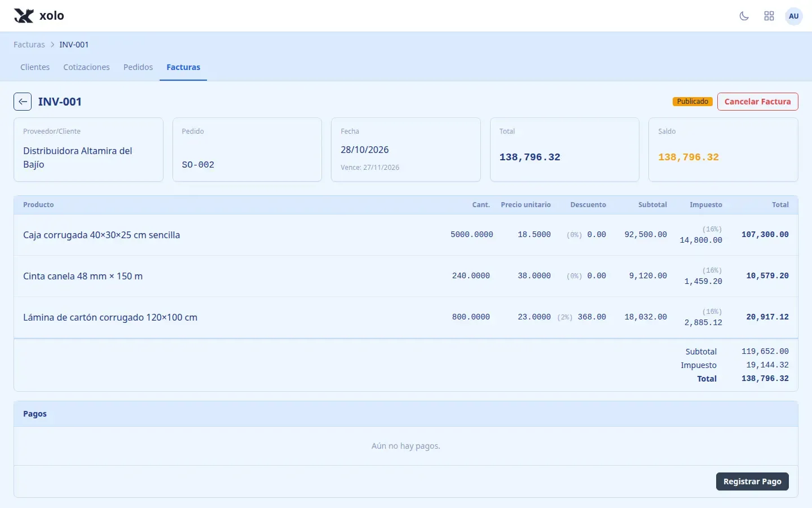Click the 19,144.32 summary tax value
This screenshot has width=812, height=508.
coord(767,365)
